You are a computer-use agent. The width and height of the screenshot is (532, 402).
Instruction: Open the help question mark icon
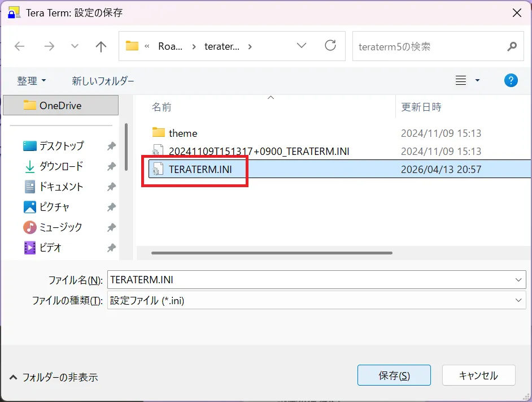511,80
